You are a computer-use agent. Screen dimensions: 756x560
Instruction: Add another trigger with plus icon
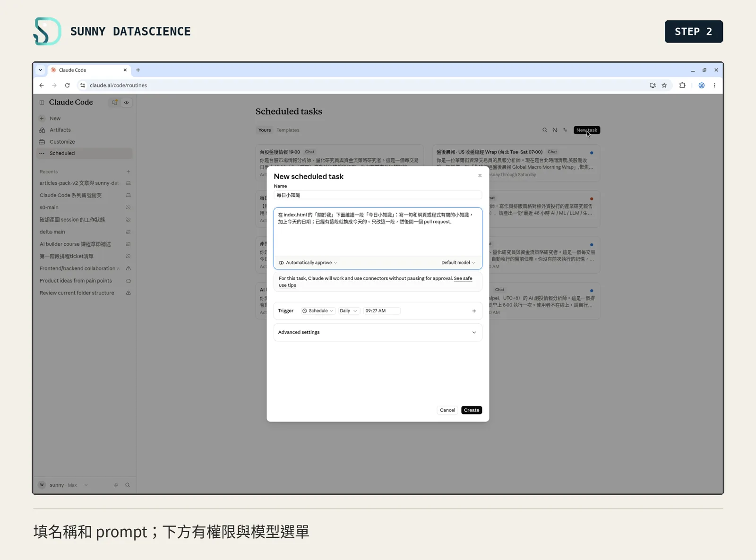tap(474, 311)
